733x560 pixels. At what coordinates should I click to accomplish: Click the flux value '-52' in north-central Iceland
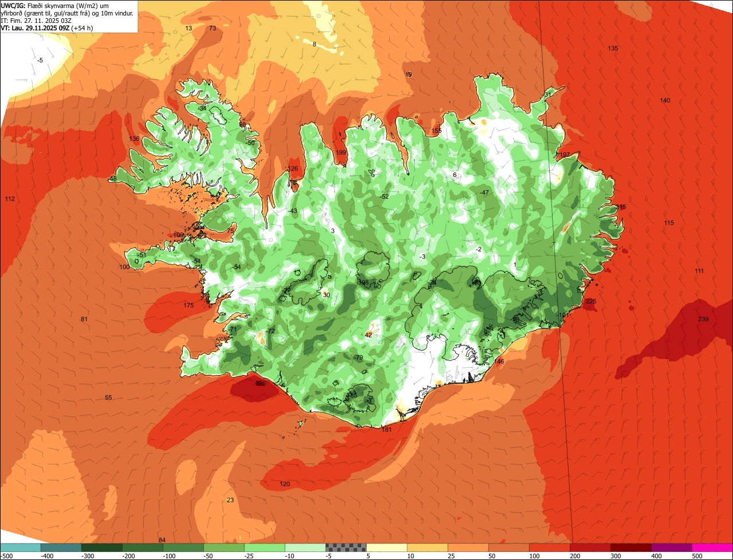(x=384, y=196)
